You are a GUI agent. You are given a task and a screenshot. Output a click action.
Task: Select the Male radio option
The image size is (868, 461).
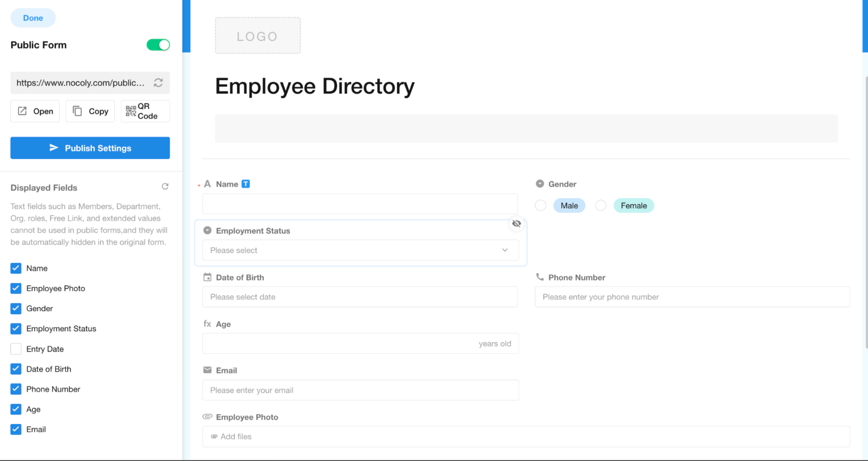click(541, 205)
